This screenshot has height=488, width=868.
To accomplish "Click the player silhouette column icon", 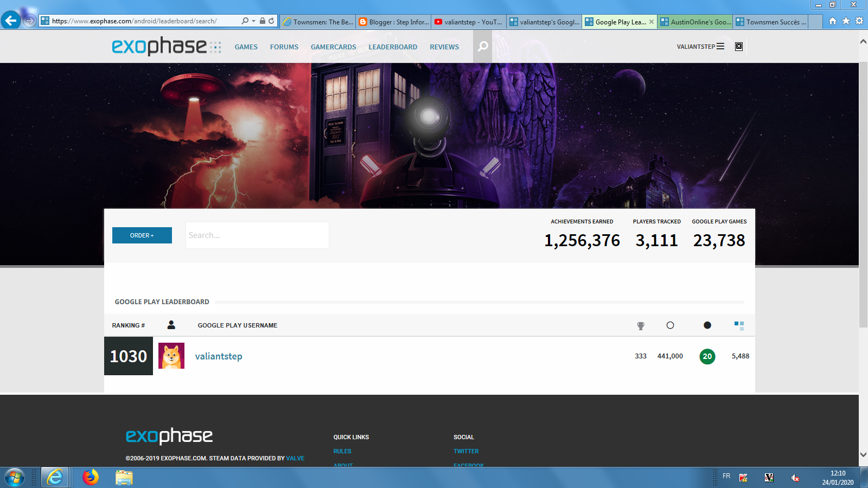I will pyautogui.click(x=171, y=325).
